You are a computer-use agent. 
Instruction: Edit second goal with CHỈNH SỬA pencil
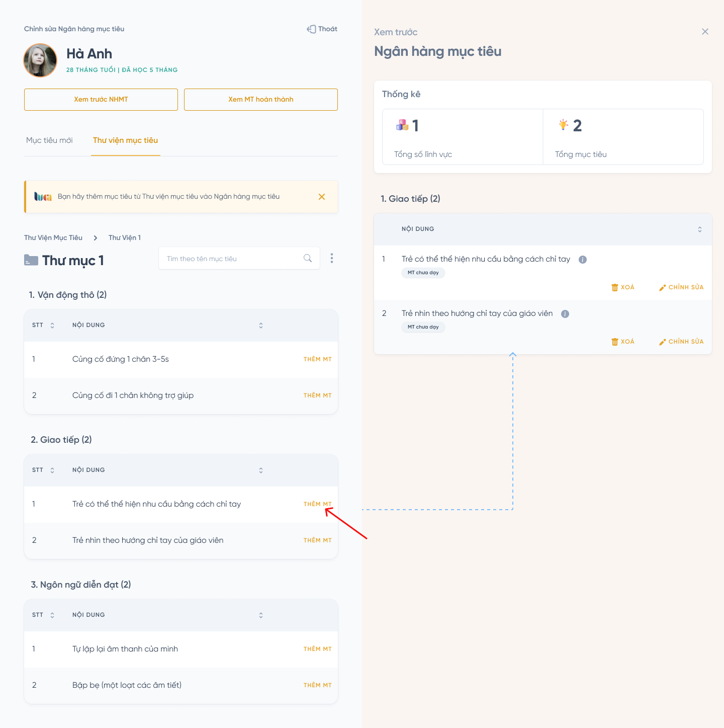pos(663,342)
